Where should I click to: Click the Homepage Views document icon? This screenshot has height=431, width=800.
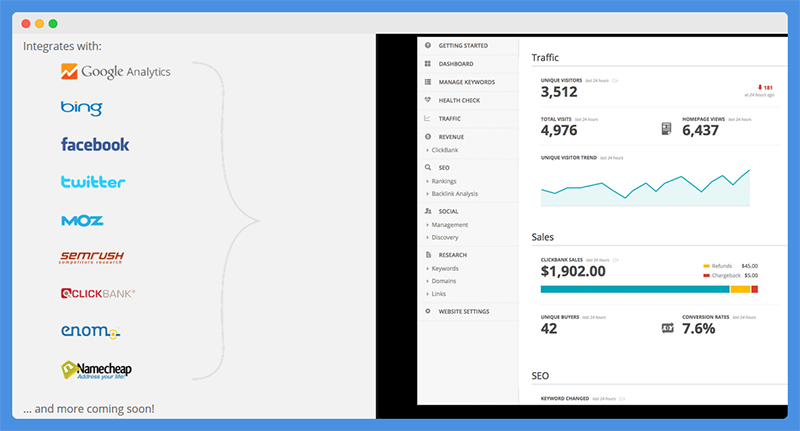pos(666,129)
